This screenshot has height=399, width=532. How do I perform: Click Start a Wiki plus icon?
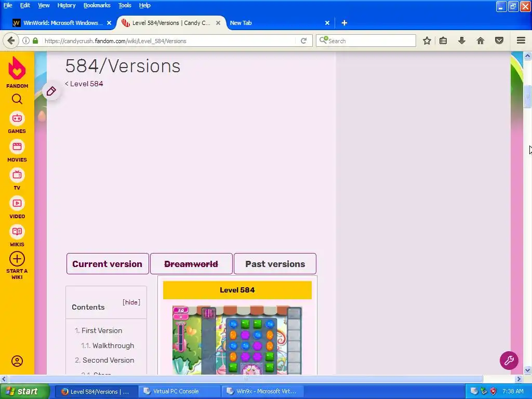17,259
